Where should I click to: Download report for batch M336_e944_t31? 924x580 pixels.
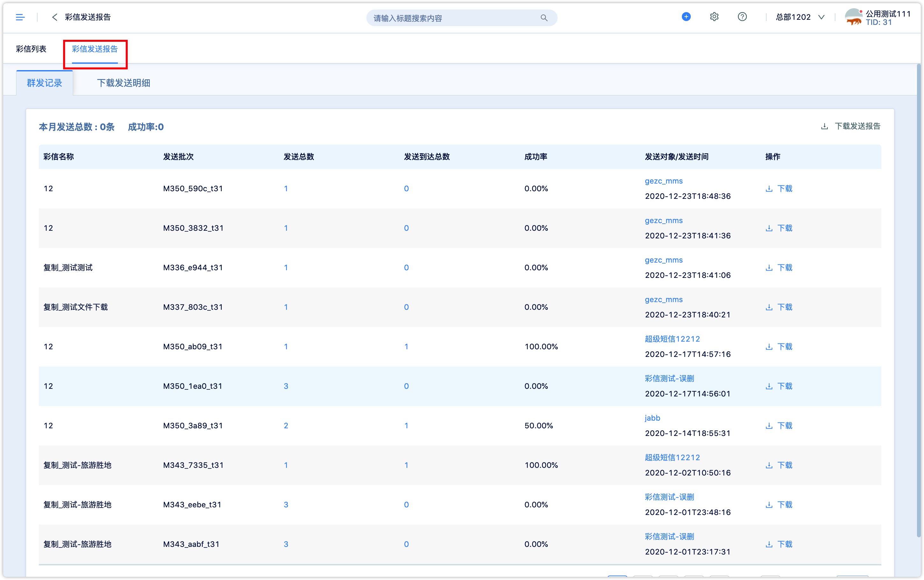click(x=779, y=267)
